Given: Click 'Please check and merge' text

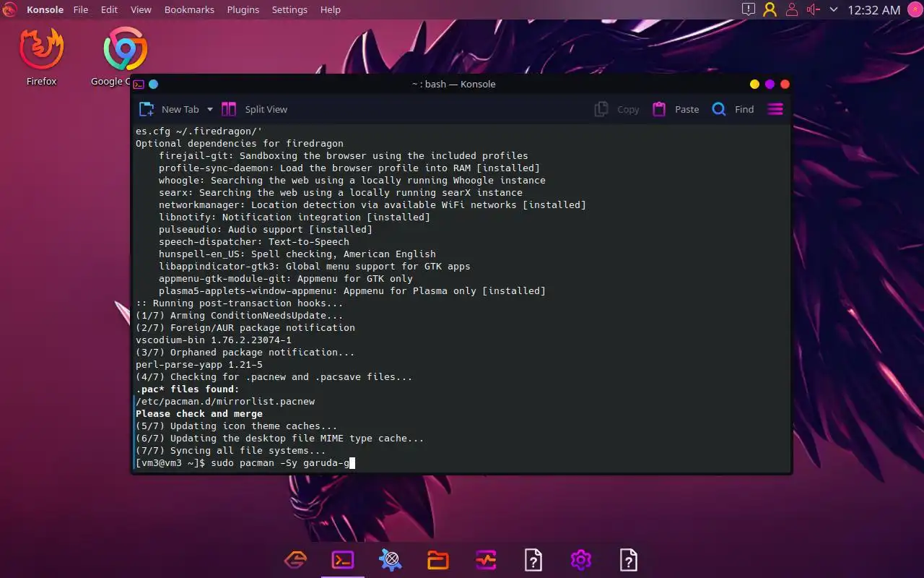Looking at the screenshot, I should [199, 413].
